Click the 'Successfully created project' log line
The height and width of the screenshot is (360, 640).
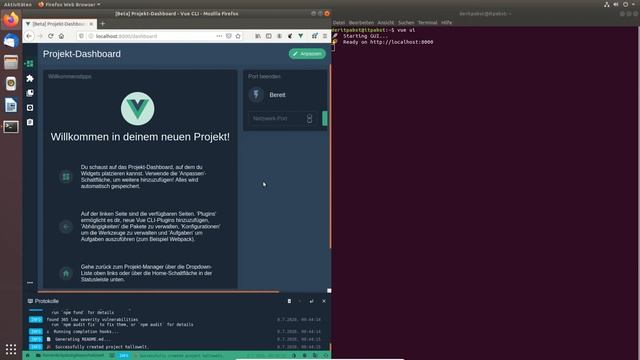102,347
